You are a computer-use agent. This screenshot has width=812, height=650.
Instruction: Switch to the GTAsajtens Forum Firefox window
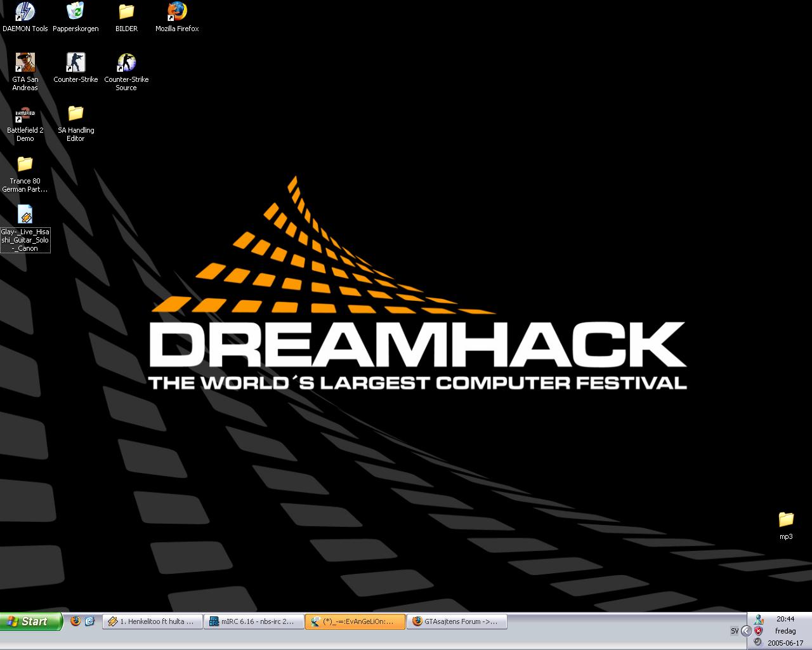(x=457, y=621)
